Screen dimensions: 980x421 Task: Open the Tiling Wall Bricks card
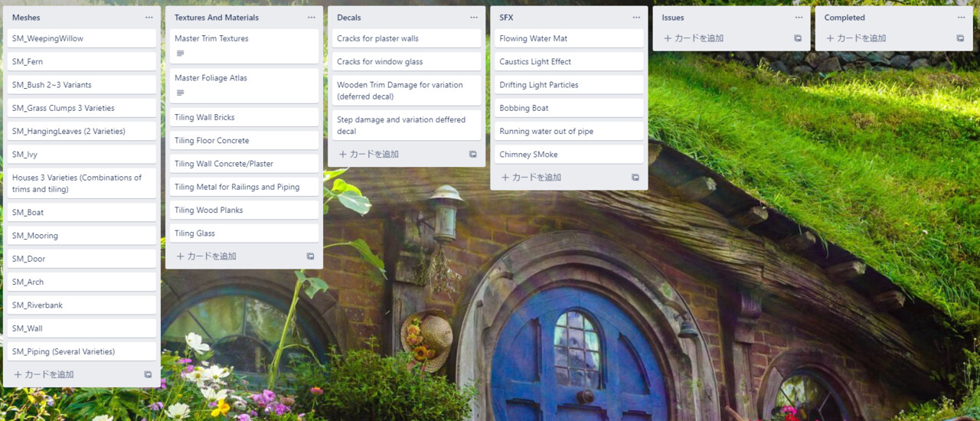click(x=244, y=118)
